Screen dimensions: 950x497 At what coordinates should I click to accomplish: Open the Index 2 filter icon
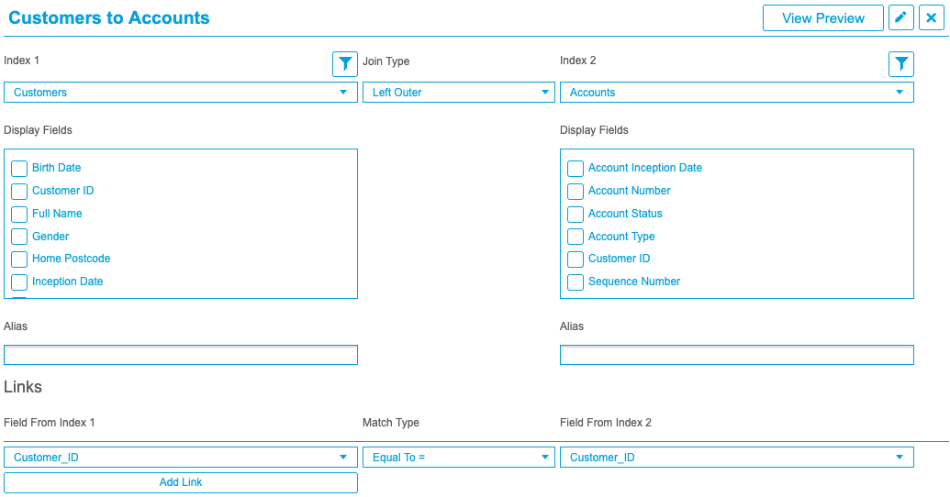click(901, 64)
